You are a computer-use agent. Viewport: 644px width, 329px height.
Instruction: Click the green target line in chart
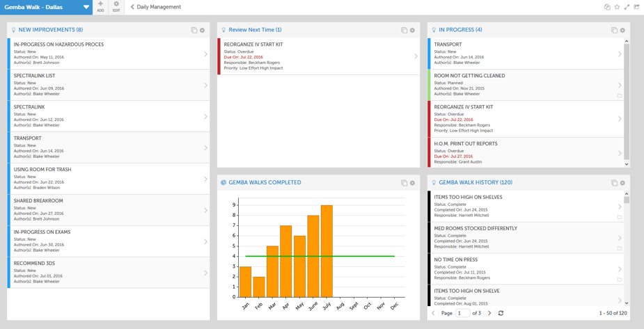pyautogui.click(x=320, y=257)
